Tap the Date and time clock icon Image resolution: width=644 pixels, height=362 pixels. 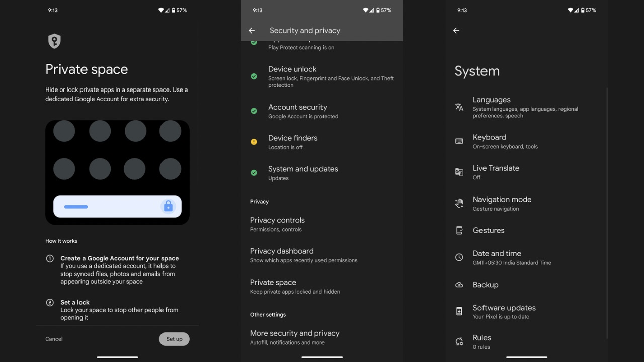(458, 257)
